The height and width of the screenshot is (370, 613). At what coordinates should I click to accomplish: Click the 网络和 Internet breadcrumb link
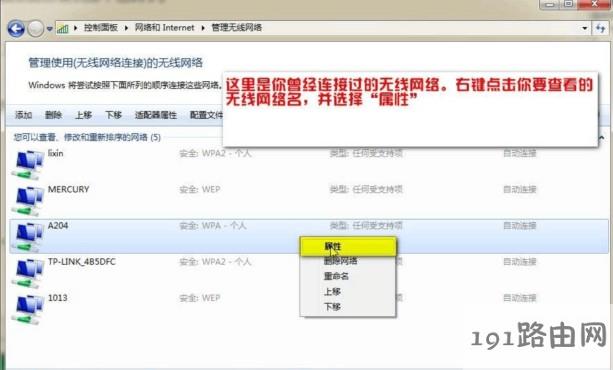coord(164,28)
